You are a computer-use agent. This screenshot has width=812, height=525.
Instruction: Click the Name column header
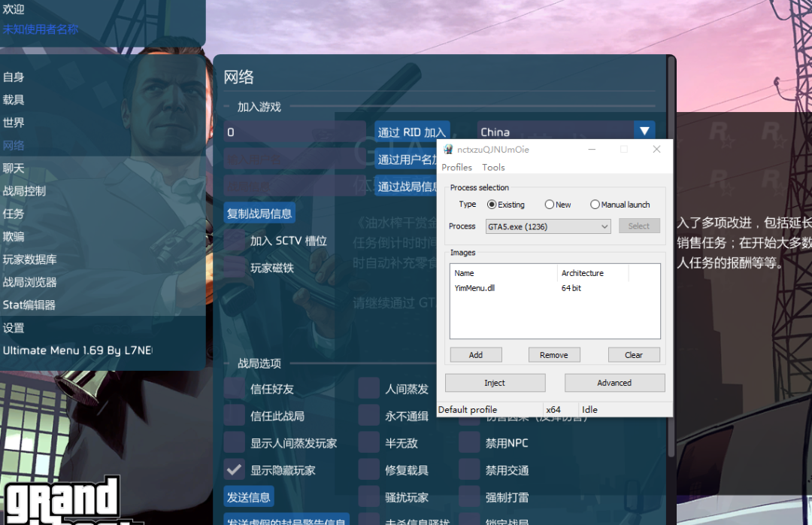click(x=503, y=273)
